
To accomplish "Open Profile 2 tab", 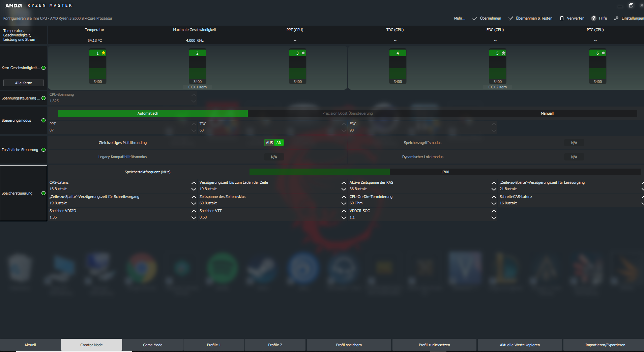I will click(275, 345).
